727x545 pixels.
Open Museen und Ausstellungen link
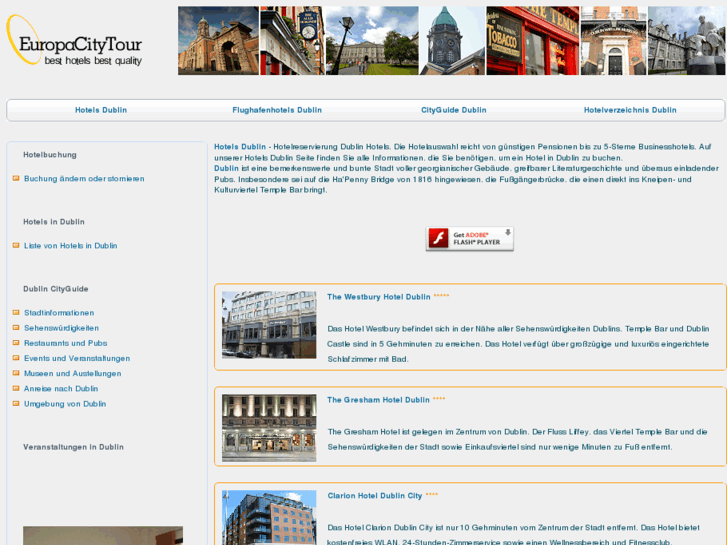(72, 373)
